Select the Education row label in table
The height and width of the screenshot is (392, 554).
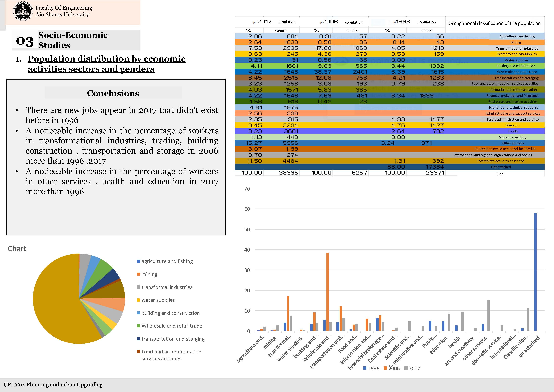[x=513, y=125]
